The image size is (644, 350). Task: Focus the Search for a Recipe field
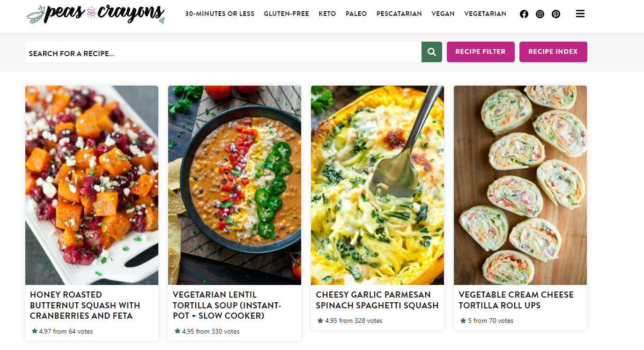pos(223,52)
